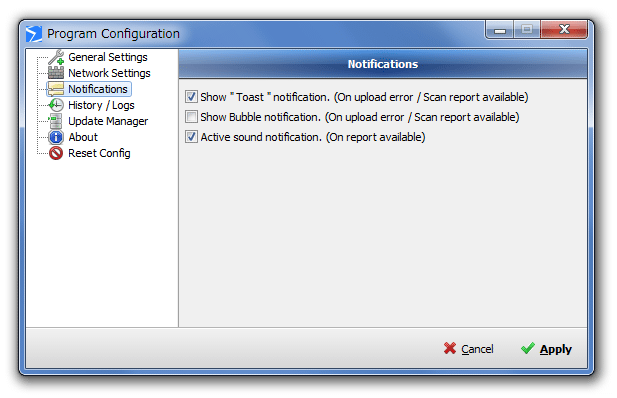Minimize the Program Configuration window
Viewport: 617px width, 398px height.
tap(500, 30)
